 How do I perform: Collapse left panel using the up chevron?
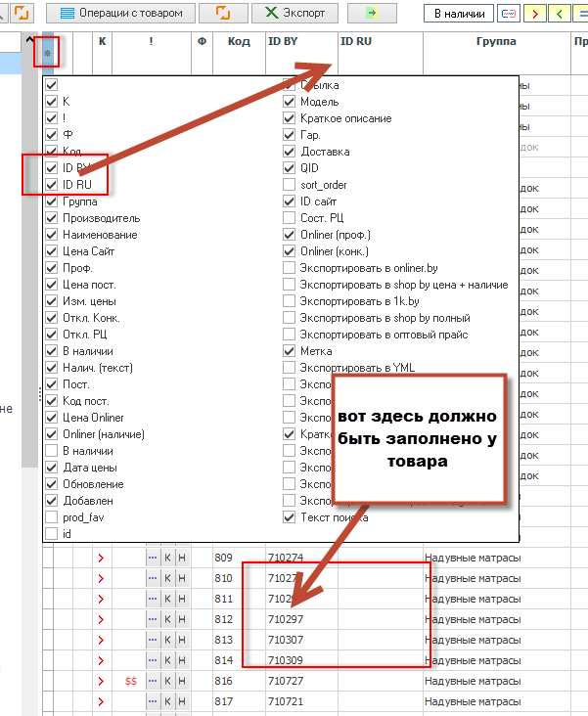29,40
